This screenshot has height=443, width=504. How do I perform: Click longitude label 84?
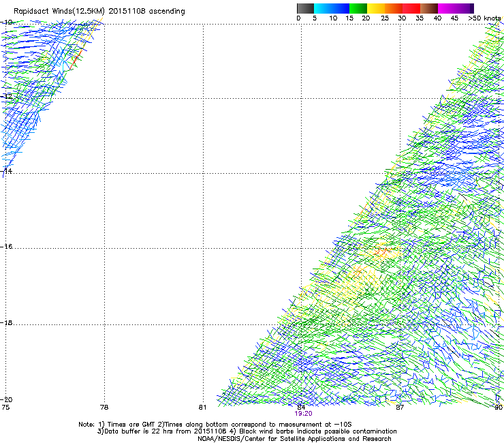pos(301,408)
